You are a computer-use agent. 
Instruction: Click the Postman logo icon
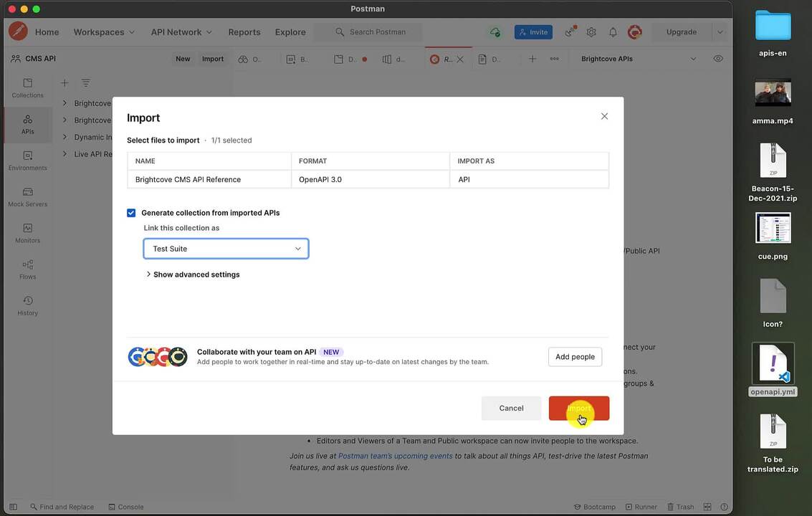[18, 32]
